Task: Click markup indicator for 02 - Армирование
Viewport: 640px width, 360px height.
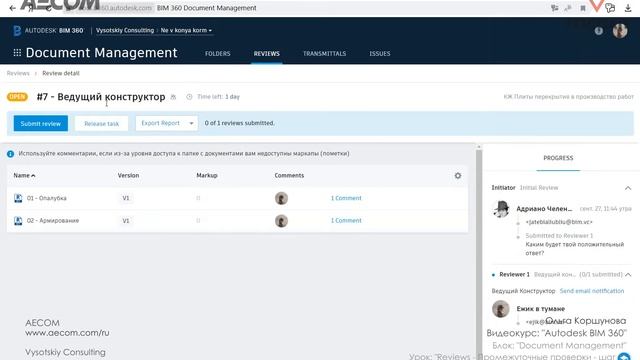Action: coord(198,220)
